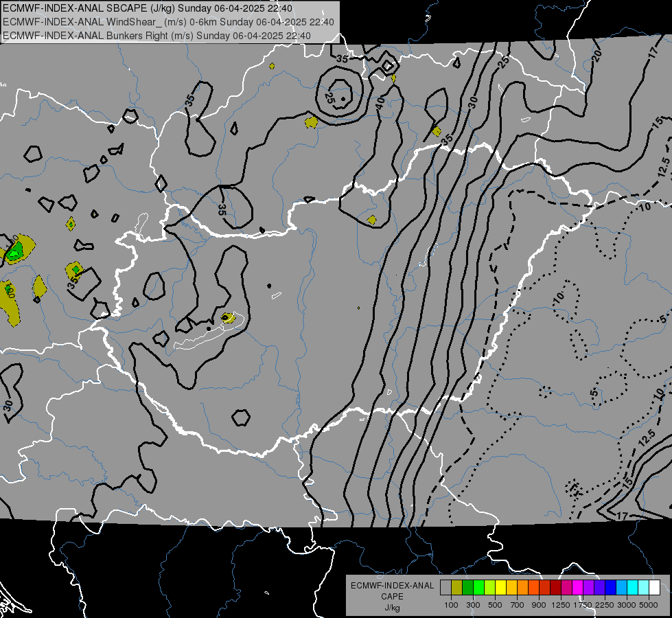Click the 40 contour label
Viewport: 672px width, 618px height.
click(x=380, y=104)
